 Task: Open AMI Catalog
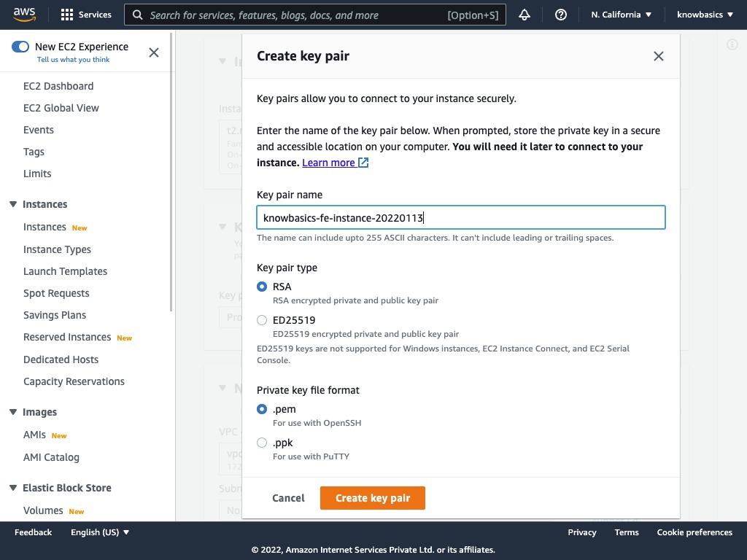pyautogui.click(x=52, y=457)
